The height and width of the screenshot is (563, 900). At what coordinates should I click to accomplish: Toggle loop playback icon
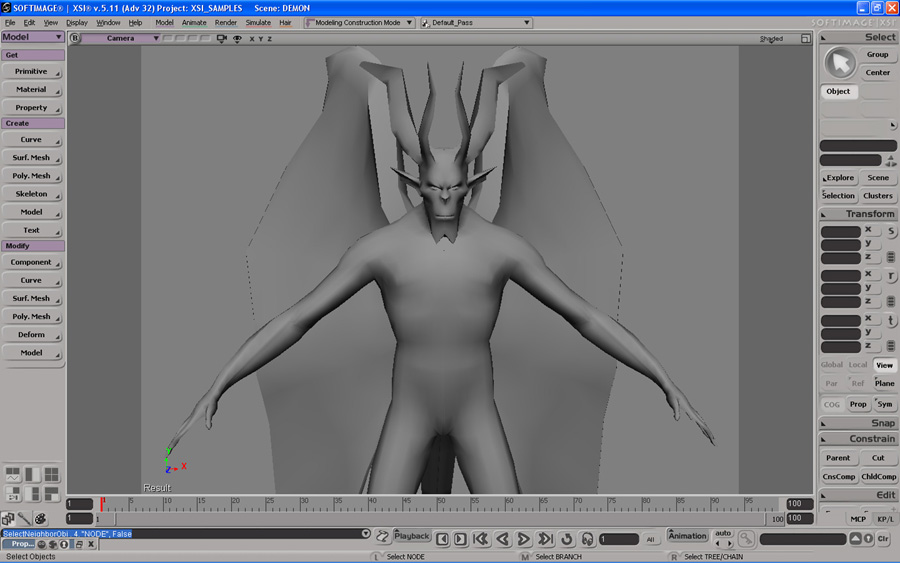coord(567,539)
